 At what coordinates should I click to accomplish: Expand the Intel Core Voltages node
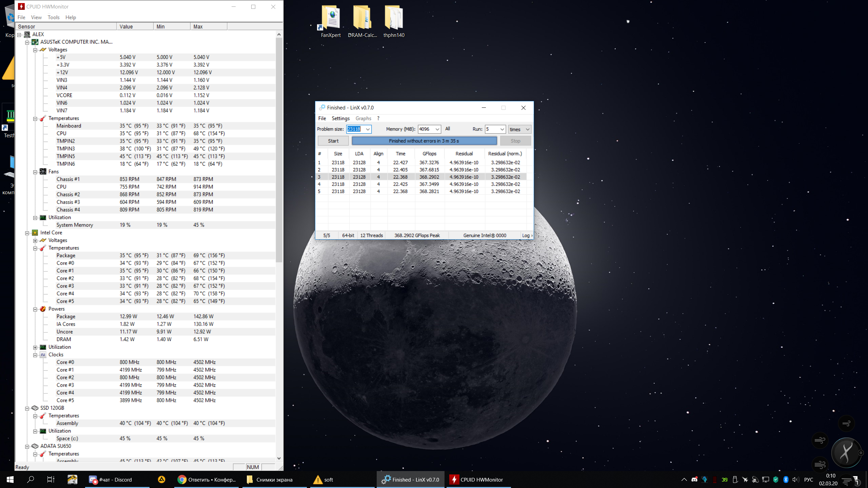35,241
